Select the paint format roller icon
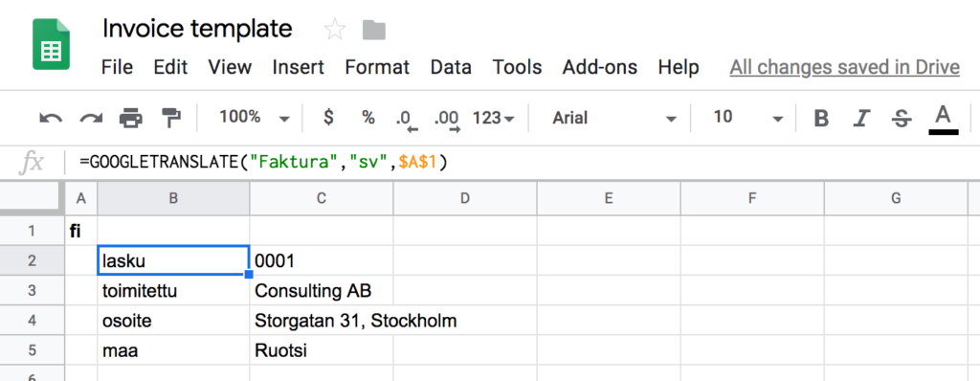The image size is (980, 381). coord(170,117)
